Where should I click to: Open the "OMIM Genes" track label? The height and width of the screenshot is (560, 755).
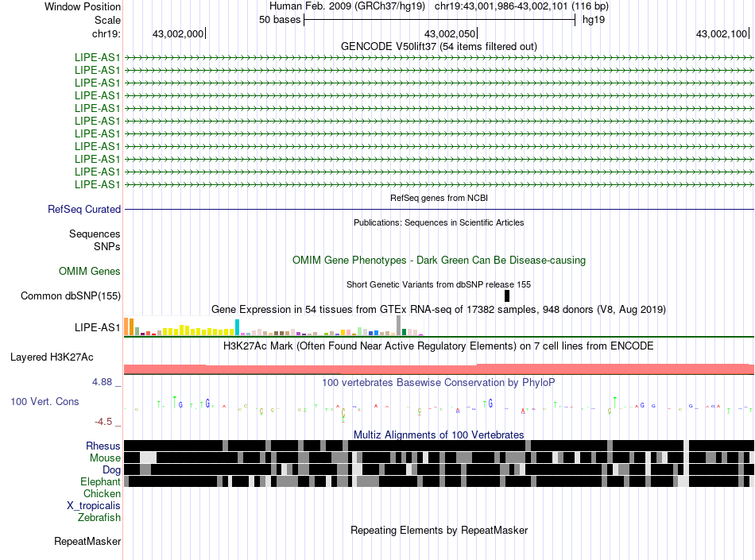click(x=90, y=272)
